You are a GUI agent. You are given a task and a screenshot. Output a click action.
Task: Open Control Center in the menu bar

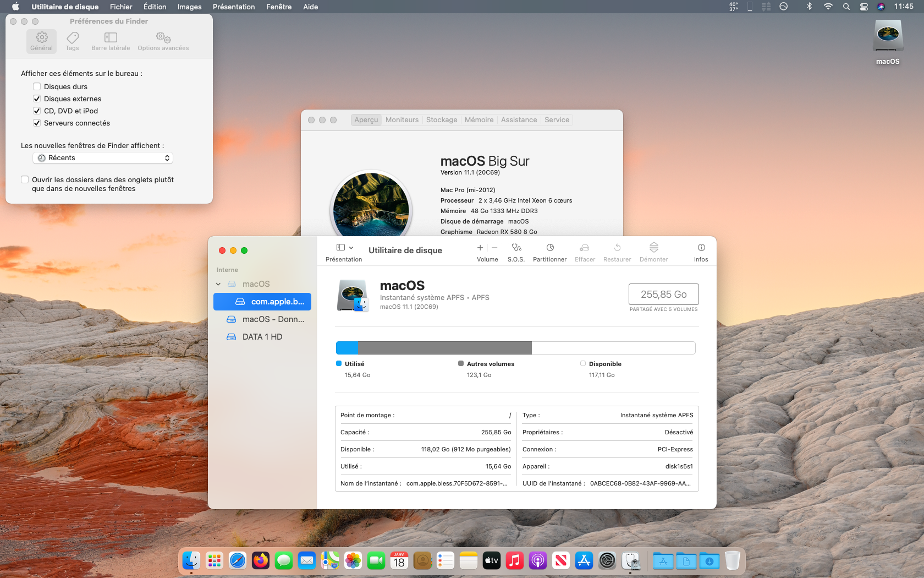click(x=864, y=7)
